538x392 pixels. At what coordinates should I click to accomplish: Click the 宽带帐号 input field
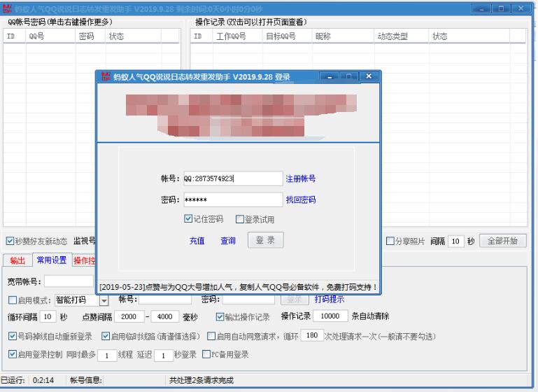(x=69, y=281)
